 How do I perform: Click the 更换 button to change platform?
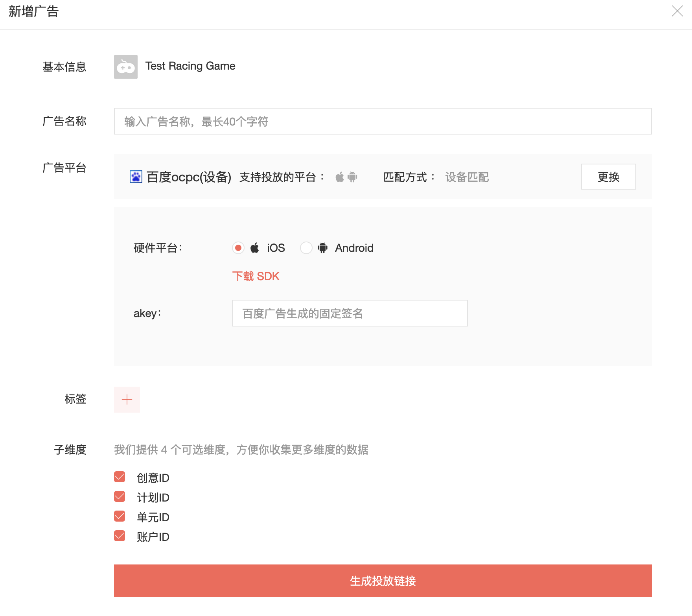tap(608, 177)
